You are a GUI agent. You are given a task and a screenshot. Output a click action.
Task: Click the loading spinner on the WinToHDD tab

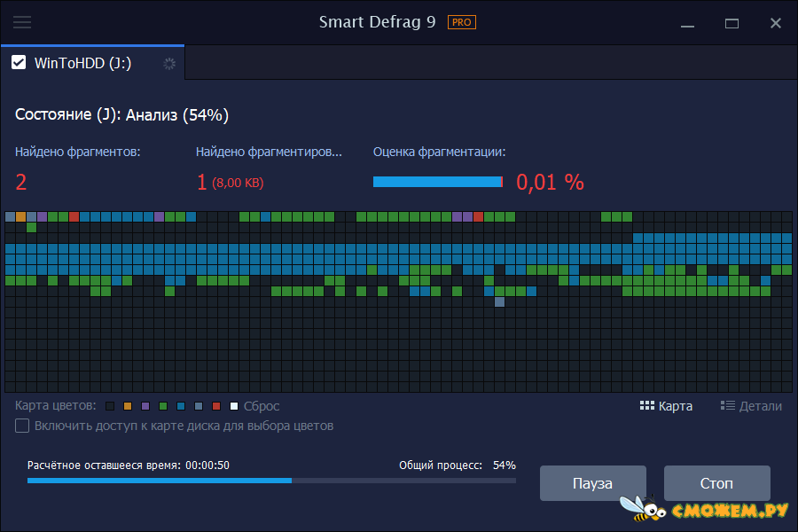(169, 63)
